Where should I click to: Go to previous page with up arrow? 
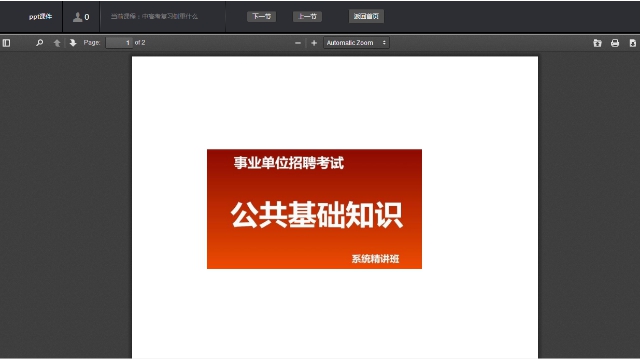tap(57, 43)
